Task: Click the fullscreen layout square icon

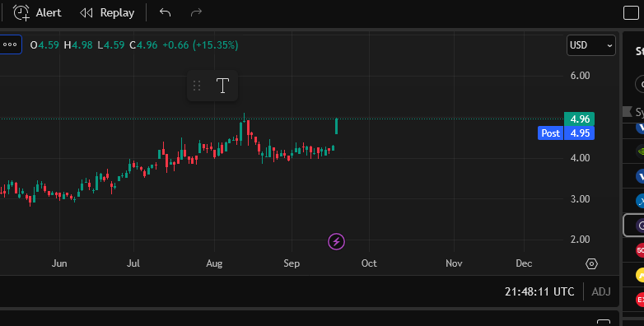Action: [x=631, y=12]
